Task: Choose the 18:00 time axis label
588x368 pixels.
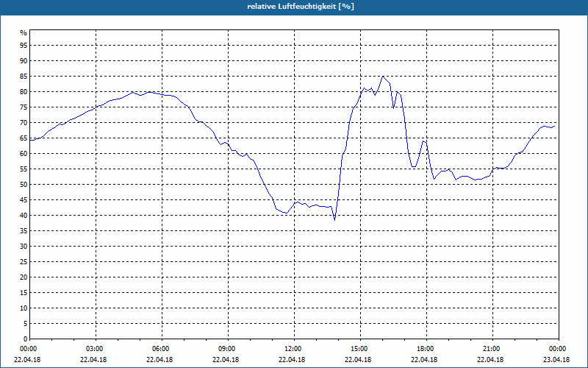Action: [x=425, y=349]
